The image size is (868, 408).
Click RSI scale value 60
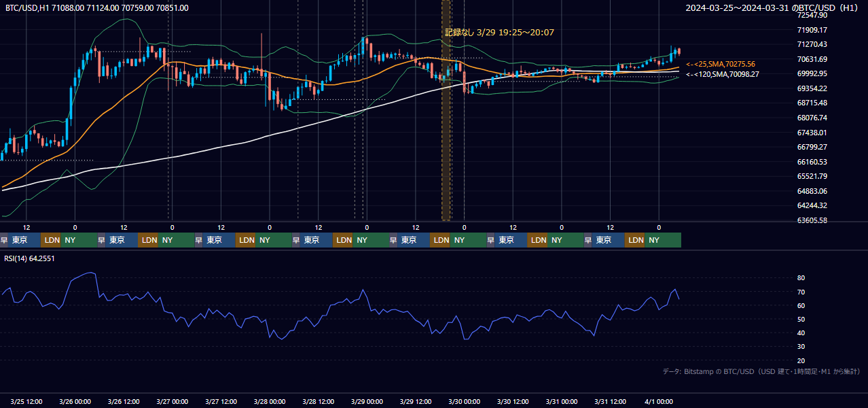pyautogui.click(x=801, y=306)
